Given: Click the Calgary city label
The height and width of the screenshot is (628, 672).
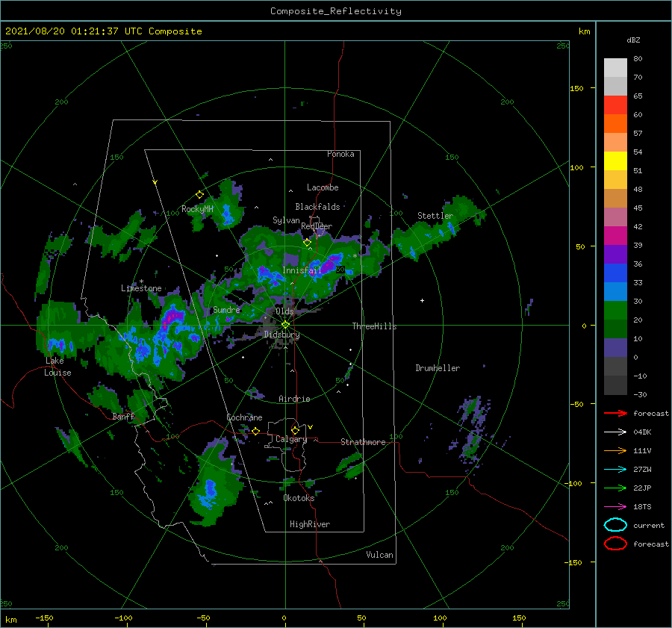Looking at the screenshot, I should [x=291, y=439].
